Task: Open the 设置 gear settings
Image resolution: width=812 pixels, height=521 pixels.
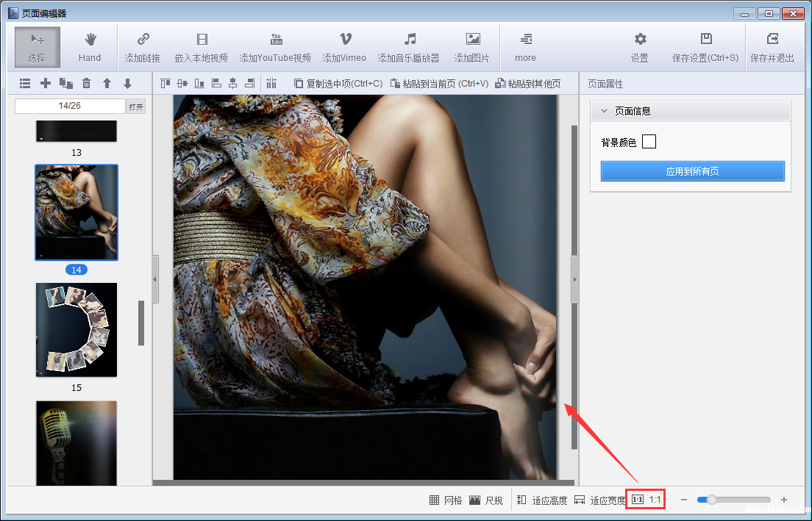Action: [x=640, y=47]
